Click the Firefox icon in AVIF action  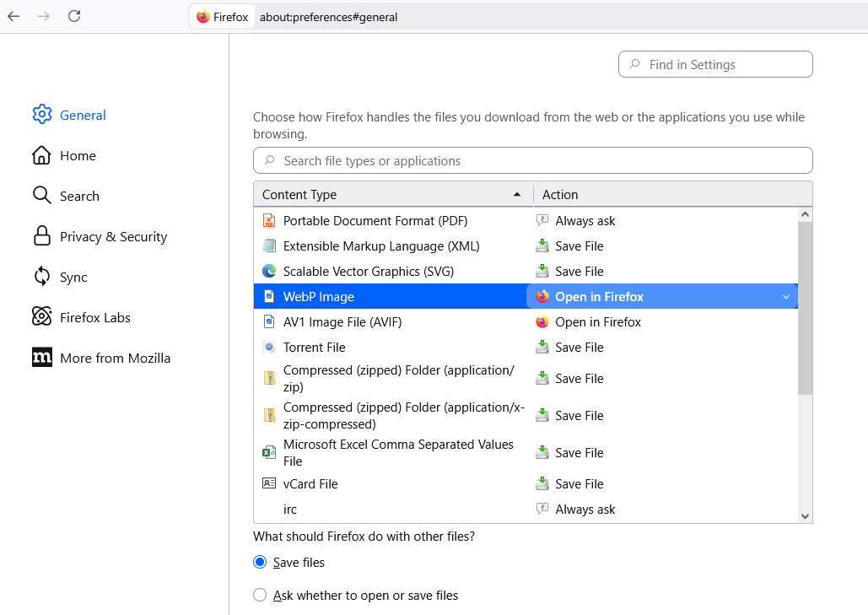click(x=542, y=321)
